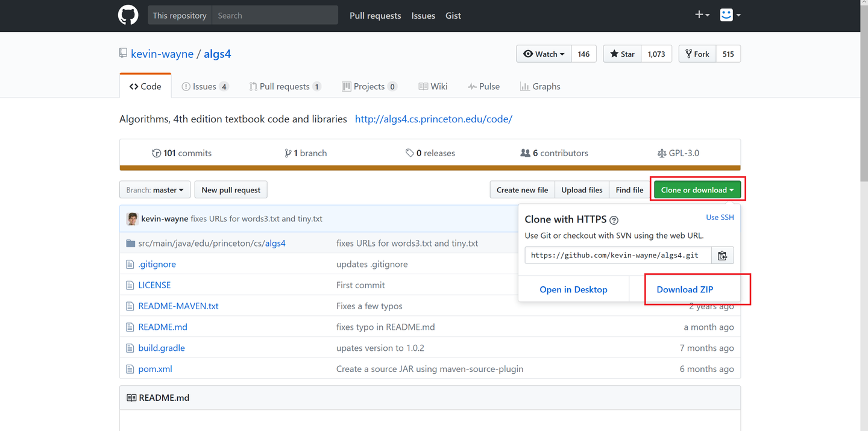Switch to the Issues tab

(204, 86)
